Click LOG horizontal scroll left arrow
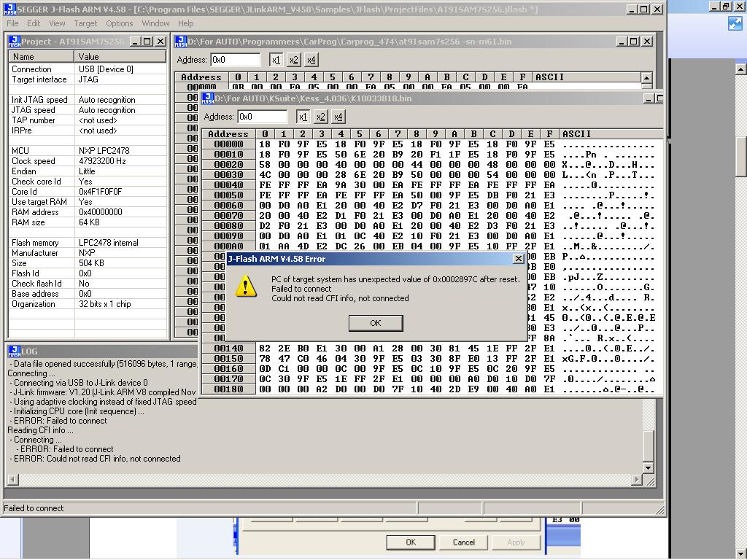The image size is (747, 560). pyautogui.click(x=13, y=480)
